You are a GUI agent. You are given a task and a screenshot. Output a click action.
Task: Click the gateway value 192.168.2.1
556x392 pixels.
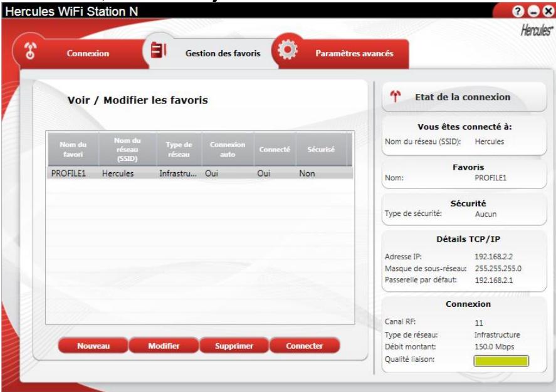(493, 280)
